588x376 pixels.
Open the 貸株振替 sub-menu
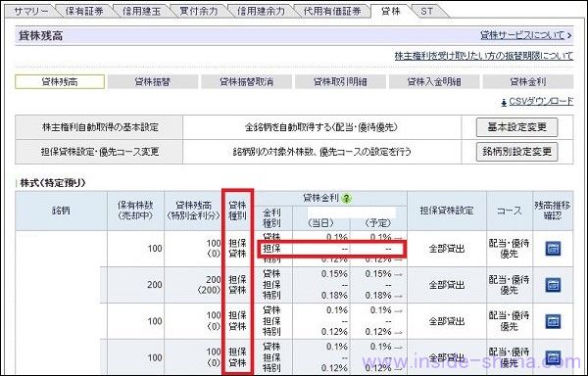click(x=153, y=81)
